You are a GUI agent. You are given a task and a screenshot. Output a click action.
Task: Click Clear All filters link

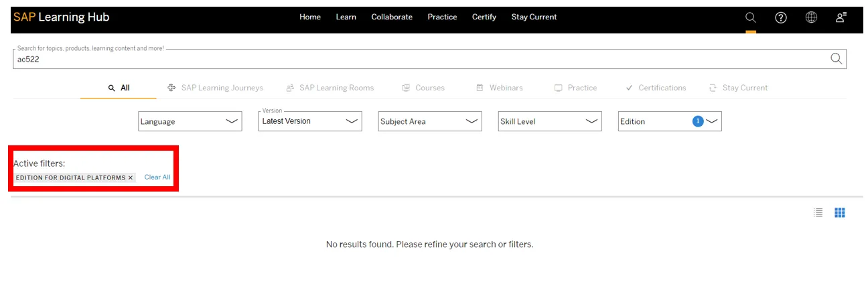click(157, 177)
